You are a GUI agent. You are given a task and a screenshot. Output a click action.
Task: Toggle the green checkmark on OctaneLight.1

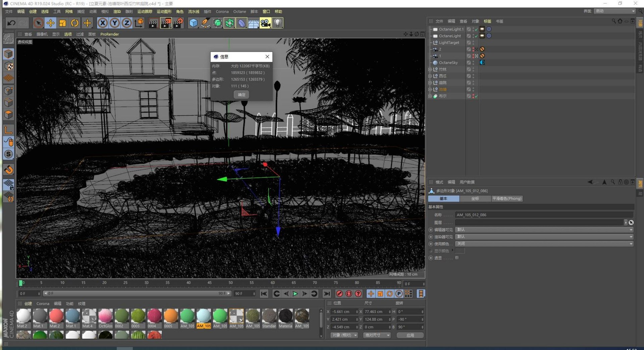click(476, 30)
